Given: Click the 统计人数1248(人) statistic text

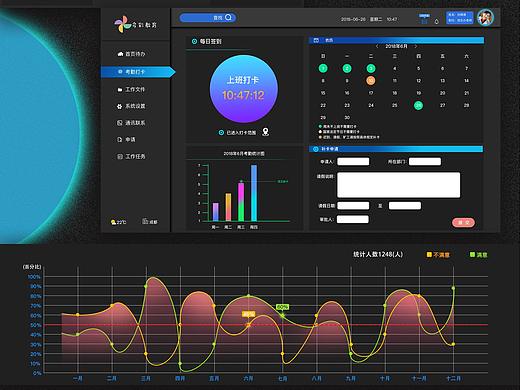Looking at the screenshot, I should coord(378,254).
